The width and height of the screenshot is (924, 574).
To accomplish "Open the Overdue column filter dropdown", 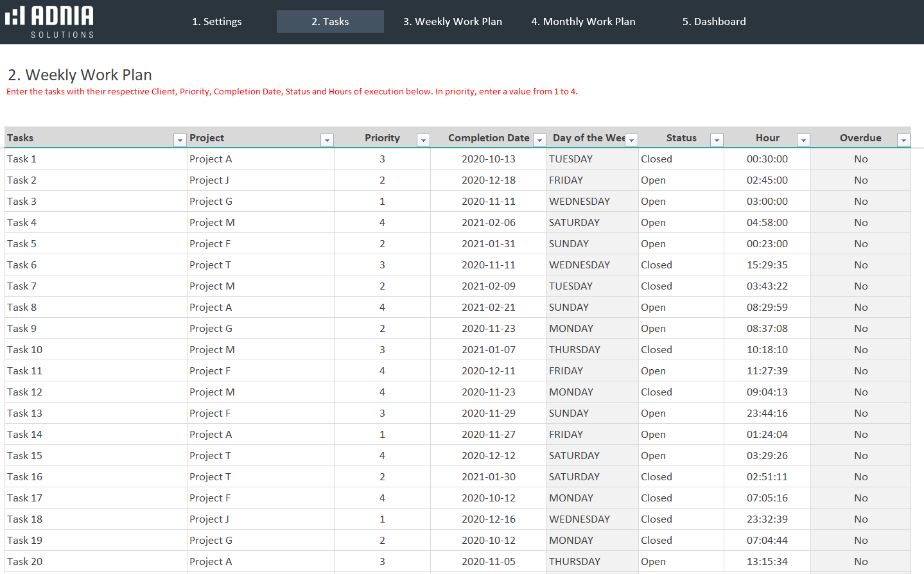I will tap(903, 141).
